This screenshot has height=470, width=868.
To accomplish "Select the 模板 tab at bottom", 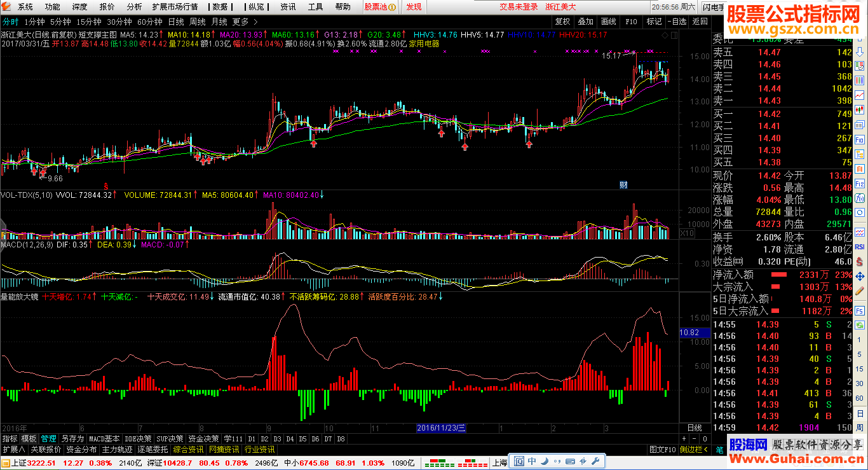I will [29, 439].
